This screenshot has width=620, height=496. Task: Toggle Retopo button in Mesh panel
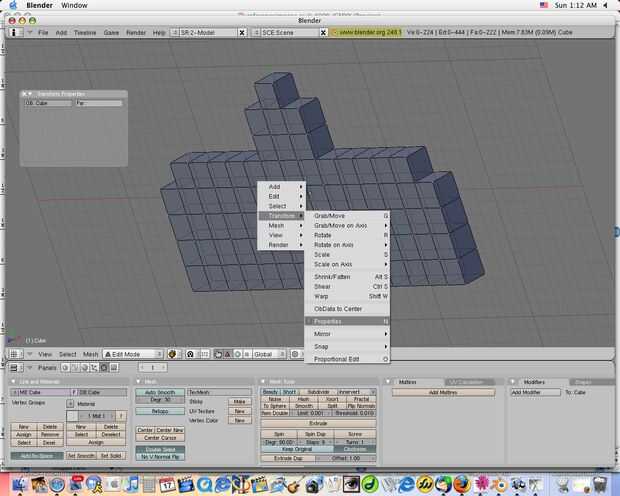click(160, 411)
